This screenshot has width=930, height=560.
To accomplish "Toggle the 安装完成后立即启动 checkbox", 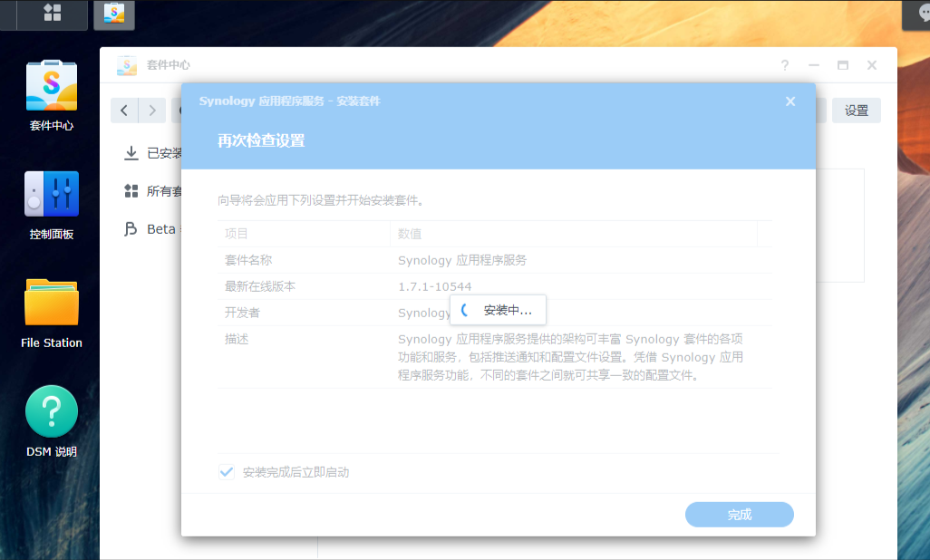I will pos(227,472).
